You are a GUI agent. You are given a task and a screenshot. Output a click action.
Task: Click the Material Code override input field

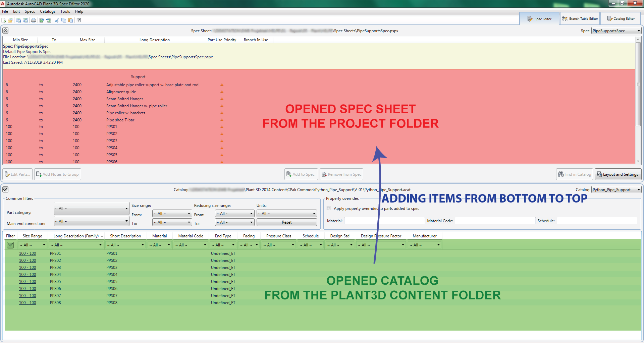coord(495,221)
